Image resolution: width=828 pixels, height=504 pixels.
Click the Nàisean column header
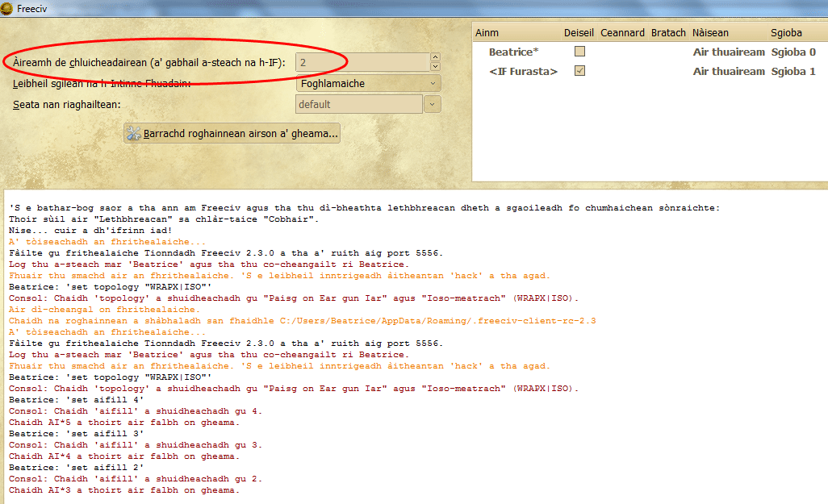710,33
